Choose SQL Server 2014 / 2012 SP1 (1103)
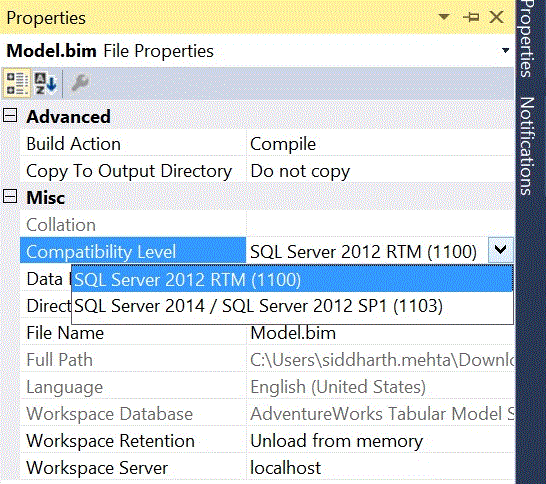This screenshot has width=546, height=484. pyautogui.click(x=292, y=306)
